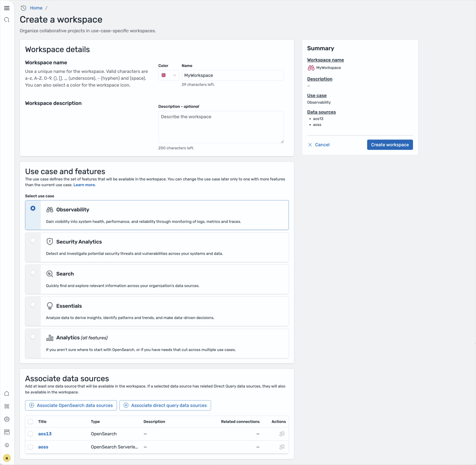The width and height of the screenshot is (476, 465).
Task: Jump to Use case from Summary
Action: tap(317, 96)
